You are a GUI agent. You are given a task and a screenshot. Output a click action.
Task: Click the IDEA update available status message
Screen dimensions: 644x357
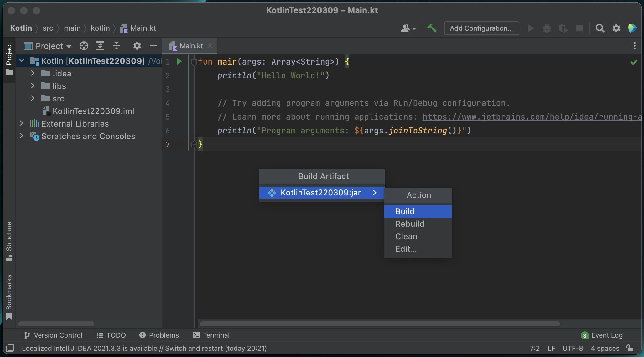pyautogui.click(x=144, y=348)
